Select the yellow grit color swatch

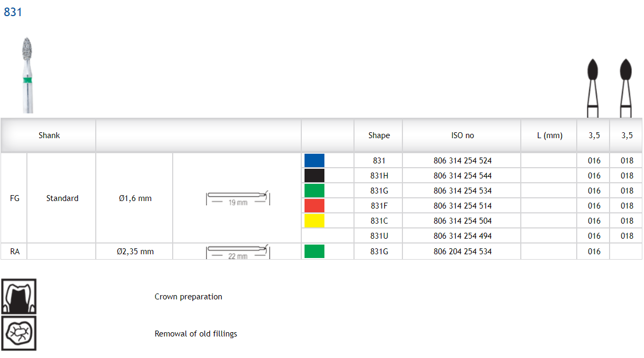point(314,221)
